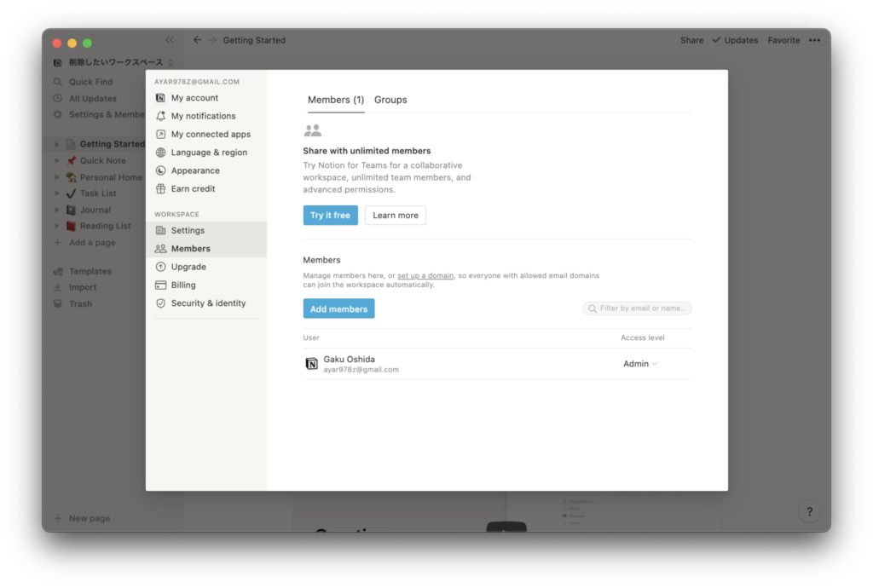
Task: Select Members in the workspace menu
Action: coord(206,249)
